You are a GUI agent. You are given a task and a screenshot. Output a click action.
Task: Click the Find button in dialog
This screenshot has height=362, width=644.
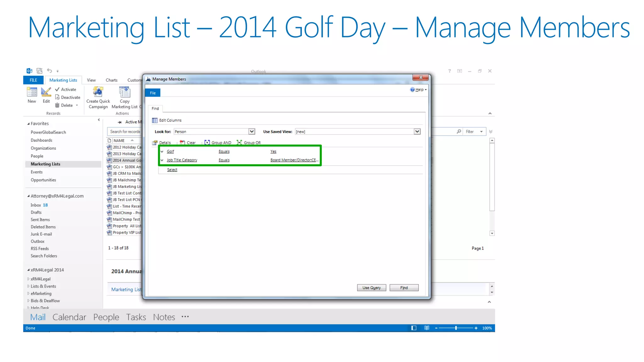pos(404,288)
